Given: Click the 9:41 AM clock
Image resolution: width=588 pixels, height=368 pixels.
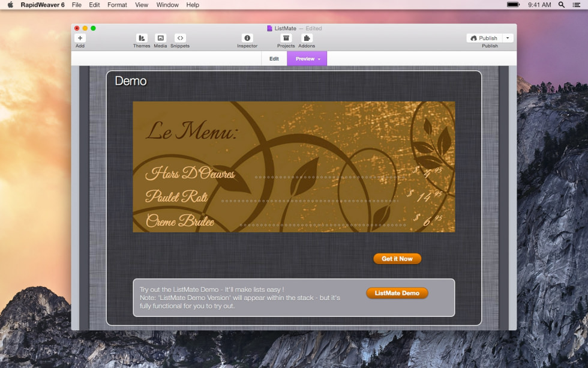Looking at the screenshot, I should coord(539,5).
